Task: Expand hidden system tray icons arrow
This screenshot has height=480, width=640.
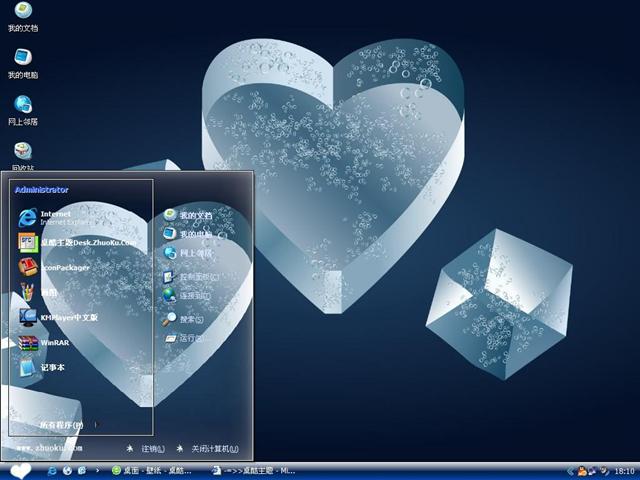Action: 571,471
